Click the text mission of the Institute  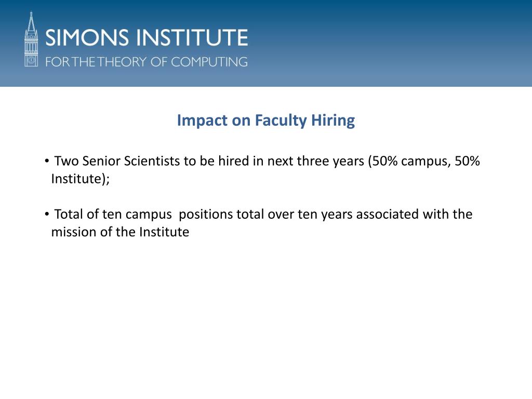(x=120, y=232)
